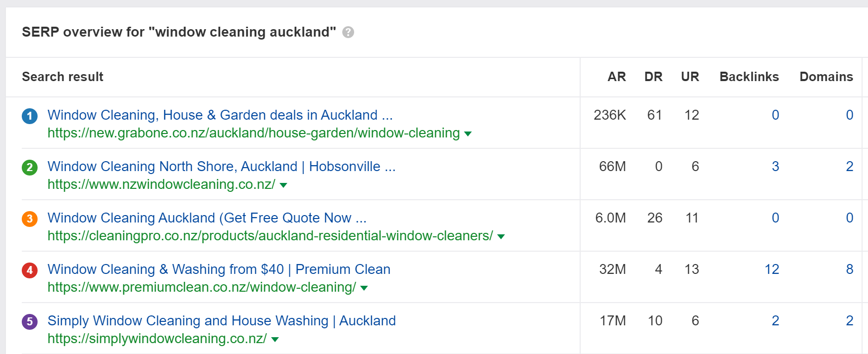The width and height of the screenshot is (868, 354).
Task: Click the blue rank 1 badge
Action: (30, 116)
